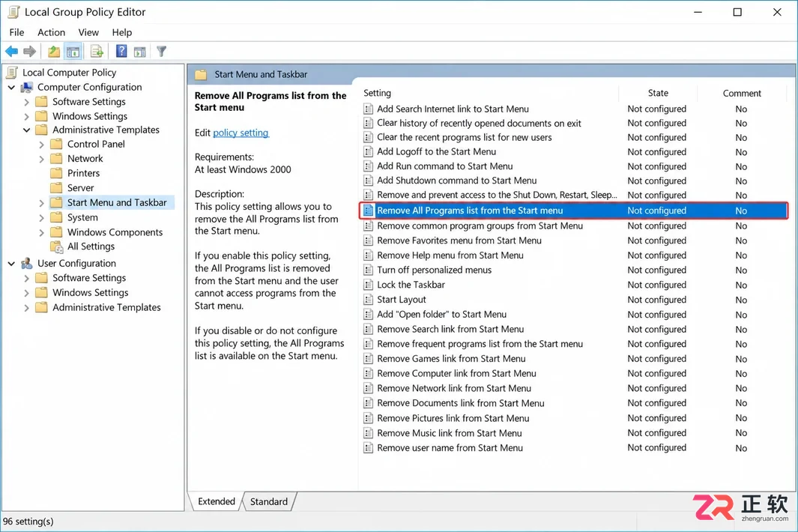
Task: Click the policy icon beside Add Run command
Action: [368, 166]
